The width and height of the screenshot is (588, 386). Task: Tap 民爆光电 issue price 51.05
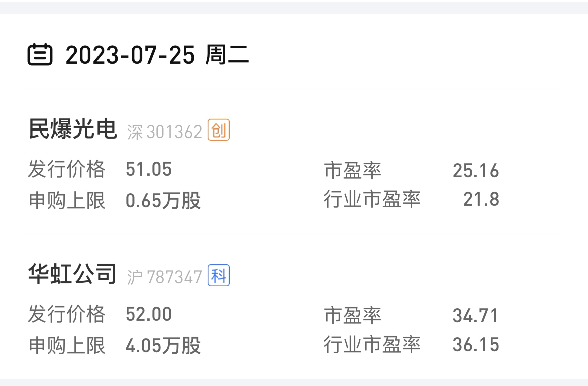click(149, 169)
